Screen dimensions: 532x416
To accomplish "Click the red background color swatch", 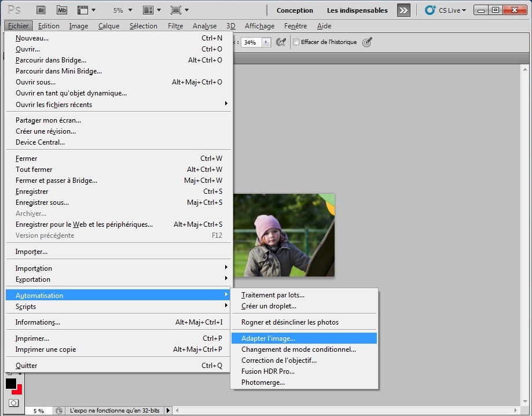I will coord(19,391).
